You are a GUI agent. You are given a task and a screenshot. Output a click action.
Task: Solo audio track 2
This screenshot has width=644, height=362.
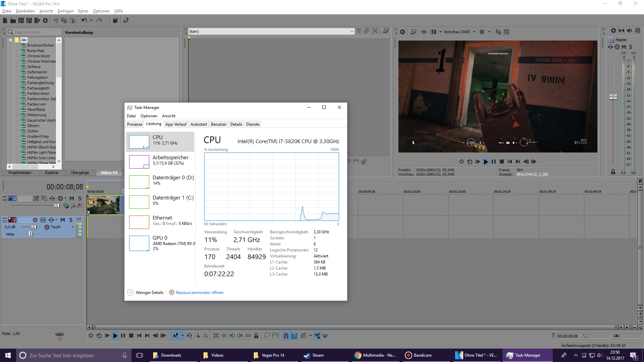71,220
